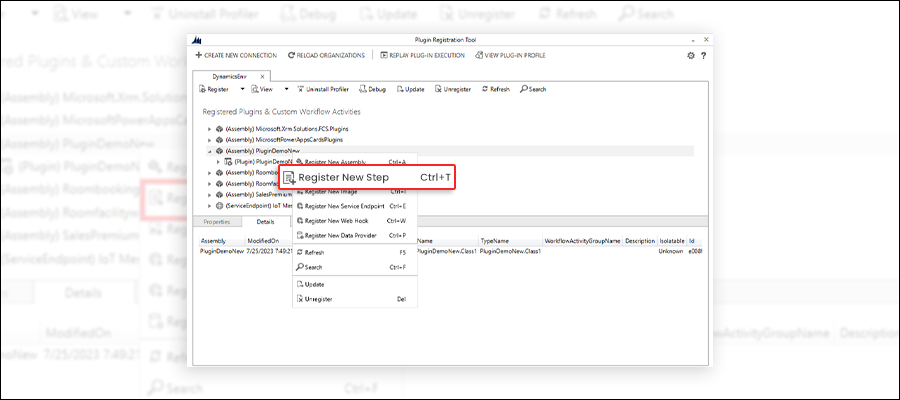Expand the (Plugin) PluginDemoNew child node

click(218, 162)
